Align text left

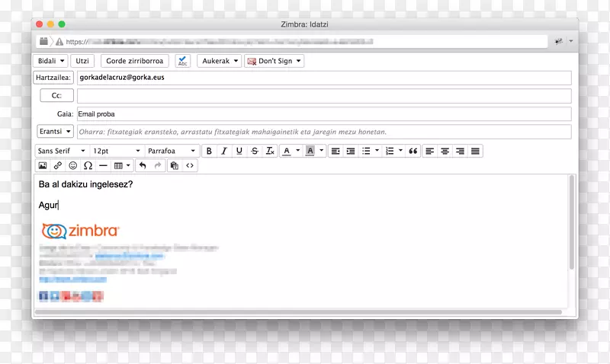pyautogui.click(x=429, y=151)
